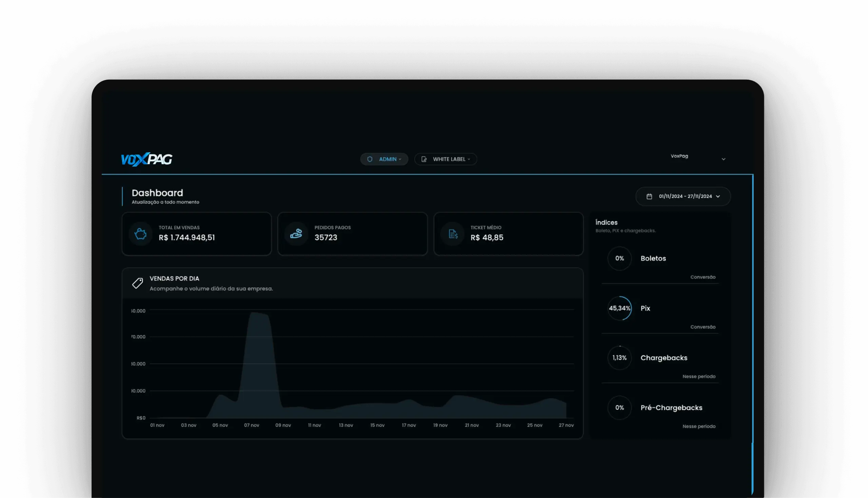Viewport: 868px width, 498px height.
Task: Click the Chargebacks 1,13% indicator circle
Action: 619,358
